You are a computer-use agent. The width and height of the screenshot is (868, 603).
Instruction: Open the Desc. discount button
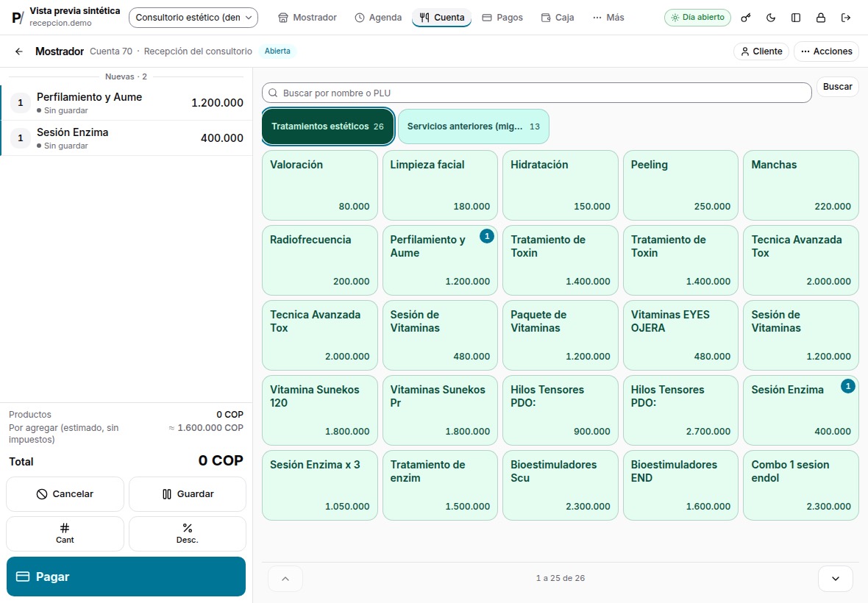(x=188, y=534)
